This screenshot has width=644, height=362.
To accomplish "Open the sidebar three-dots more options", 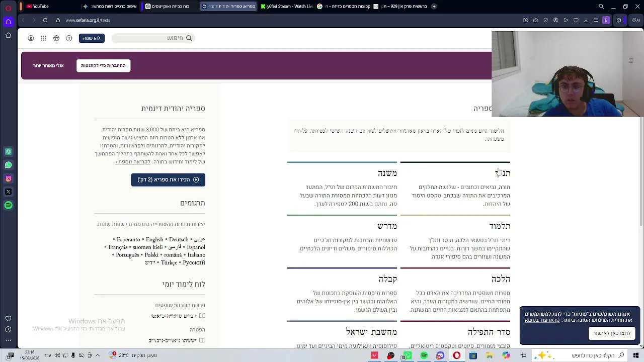I will pos(8,340).
